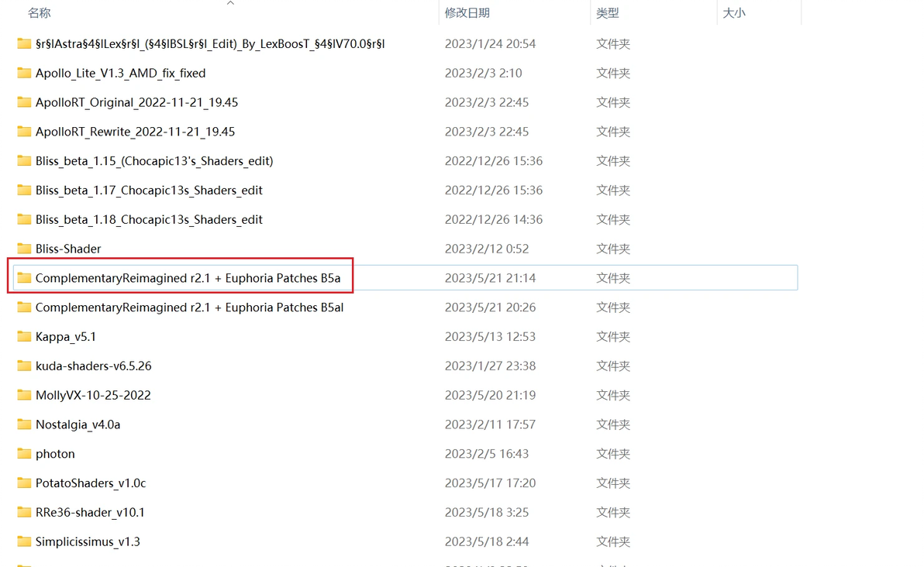
Task: Click the date 2023/2/12 0:52
Action: coord(487,249)
